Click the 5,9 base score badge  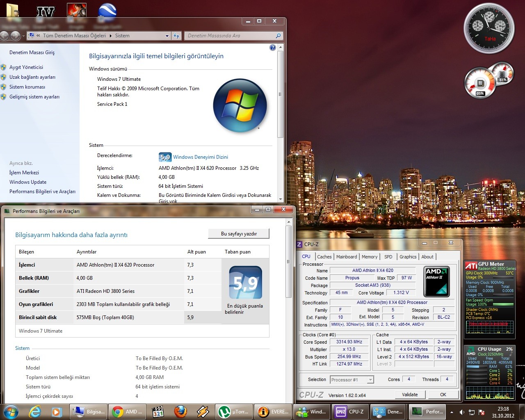pos(245,283)
